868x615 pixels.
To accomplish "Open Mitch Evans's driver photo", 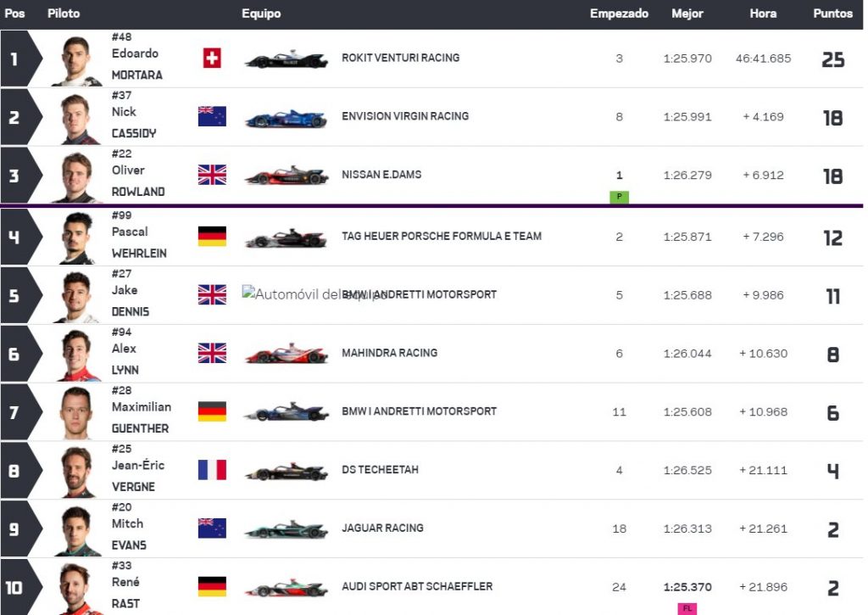I will 76,531.
